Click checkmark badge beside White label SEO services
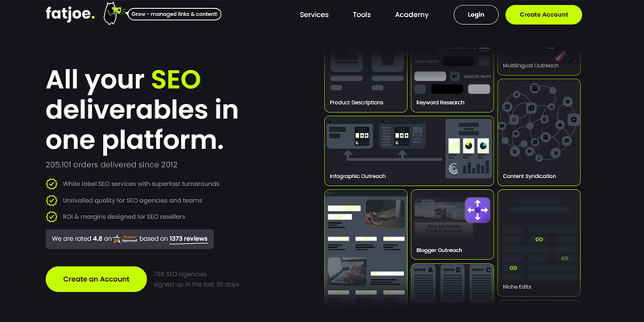The height and width of the screenshot is (322, 644). [52, 184]
